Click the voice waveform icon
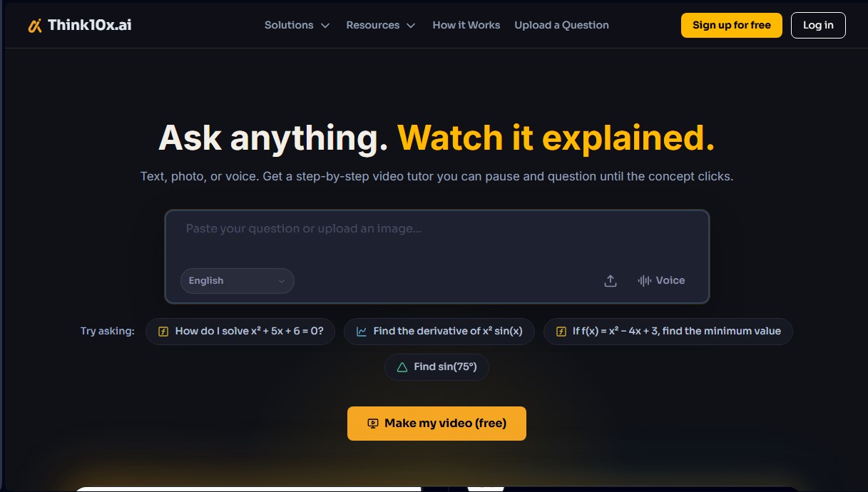 (x=644, y=281)
